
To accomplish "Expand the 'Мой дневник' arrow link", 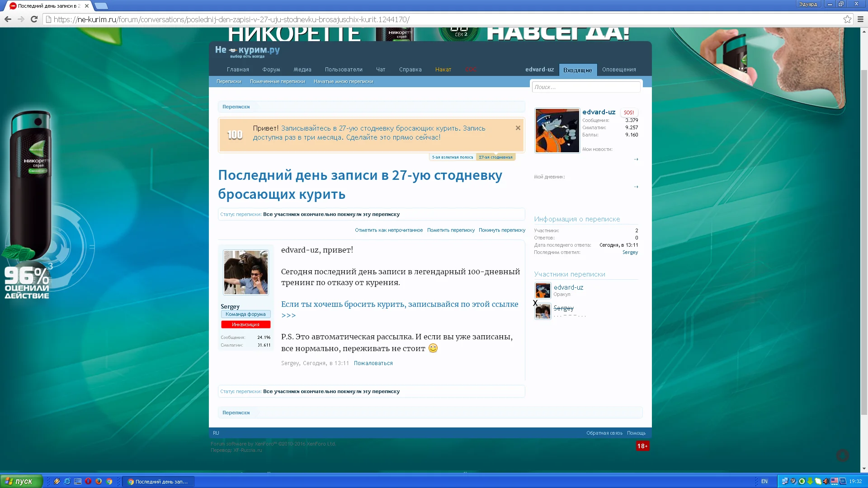I will click(x=636, y=187).
